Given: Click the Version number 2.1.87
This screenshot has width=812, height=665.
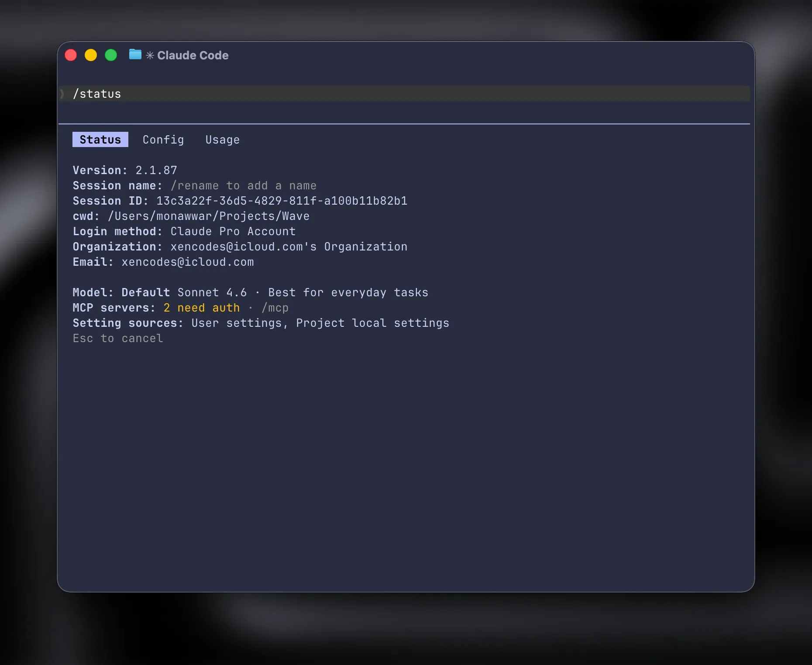Looking at the screenshot, I should coord(156,170).
